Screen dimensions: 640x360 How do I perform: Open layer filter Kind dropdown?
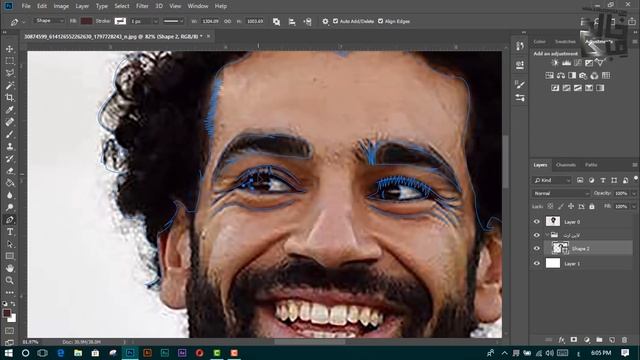coord(552,180)
